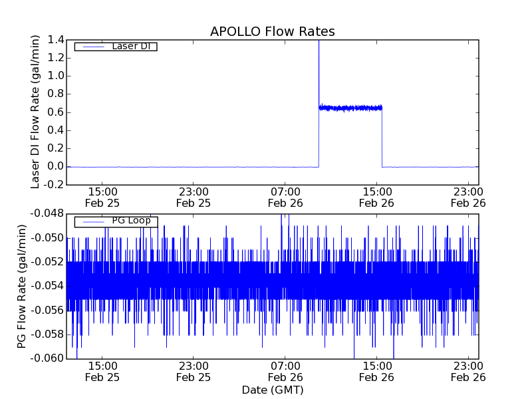
Task: Click the Date (GMT) x-axis label
Action: [272, 390]
